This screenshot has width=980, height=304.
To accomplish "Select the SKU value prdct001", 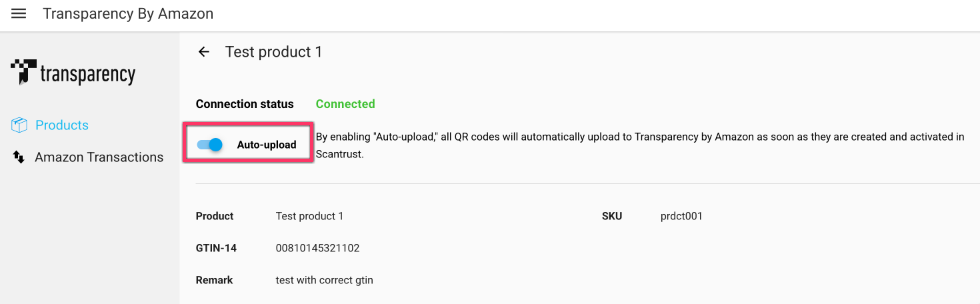I will [681, 216].
